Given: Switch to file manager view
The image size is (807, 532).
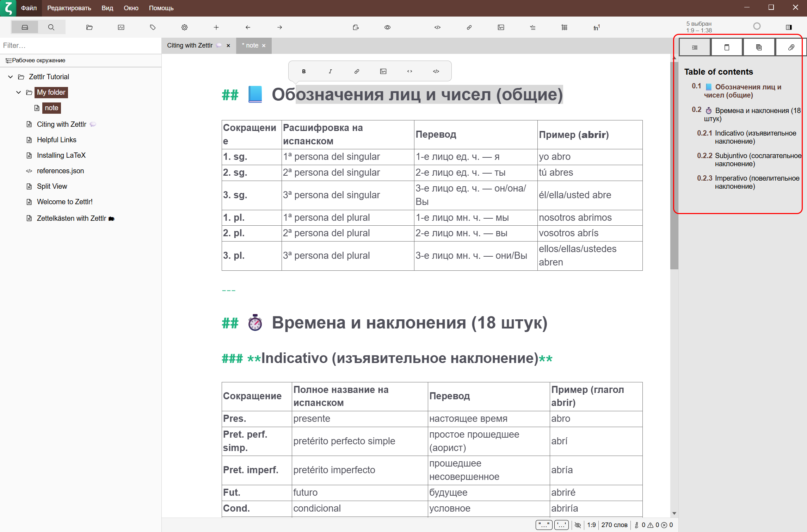Looking at the screenshot, I should (x=25, y=27).
